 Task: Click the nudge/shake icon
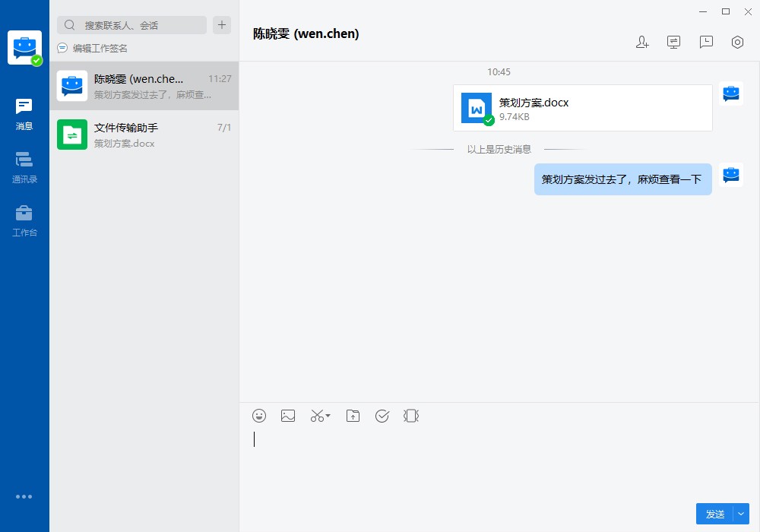point(411,416)
